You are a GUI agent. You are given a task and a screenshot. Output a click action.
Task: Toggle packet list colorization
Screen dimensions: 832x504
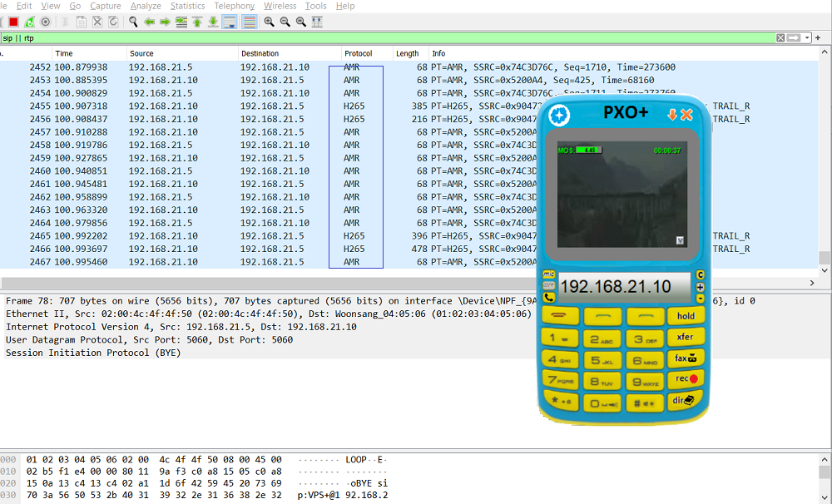pos(245,22)
